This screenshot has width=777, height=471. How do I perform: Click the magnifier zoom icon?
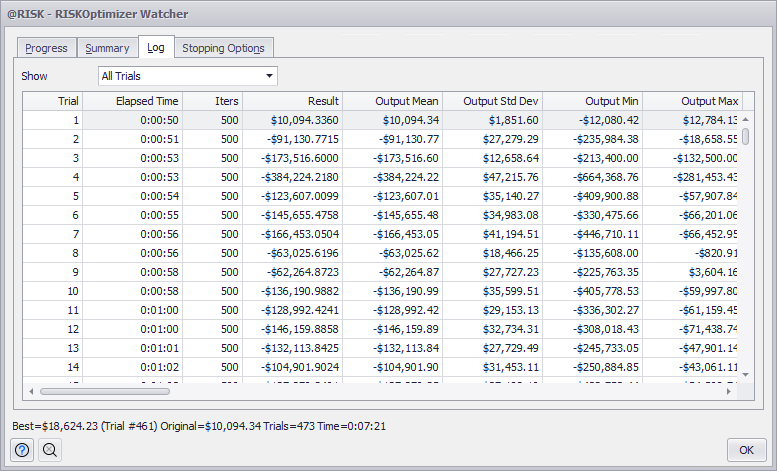49,450
